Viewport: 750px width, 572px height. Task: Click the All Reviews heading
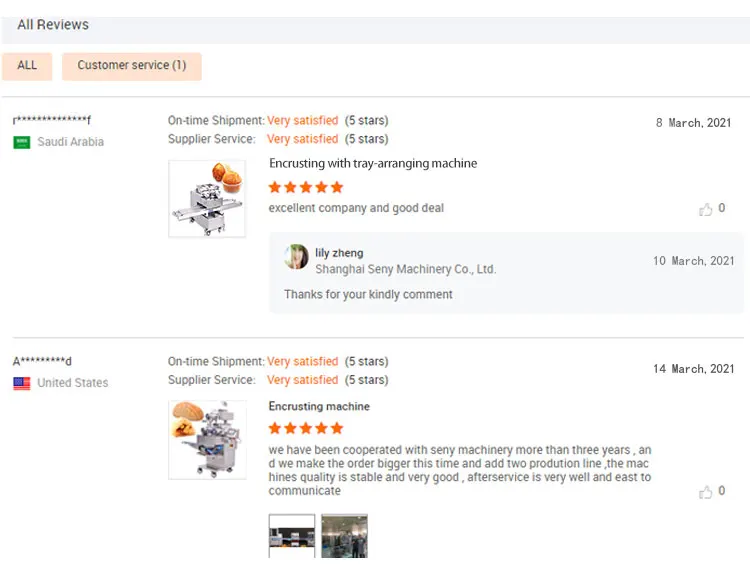[x=53, y=24]
